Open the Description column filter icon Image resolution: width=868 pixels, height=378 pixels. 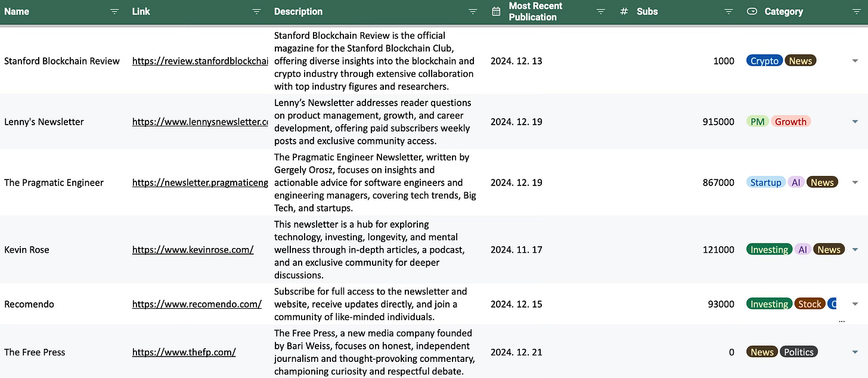[473, 11]
